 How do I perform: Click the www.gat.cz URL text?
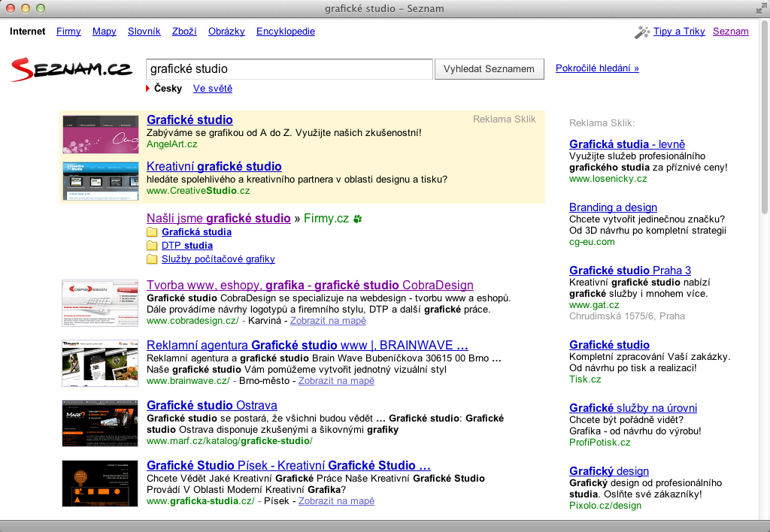(594, 305)
